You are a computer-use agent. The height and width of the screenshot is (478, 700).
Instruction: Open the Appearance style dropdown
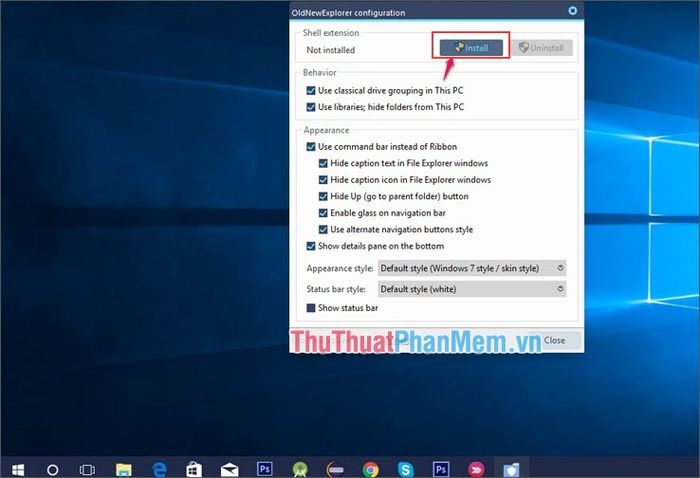[x=472, y=268]
